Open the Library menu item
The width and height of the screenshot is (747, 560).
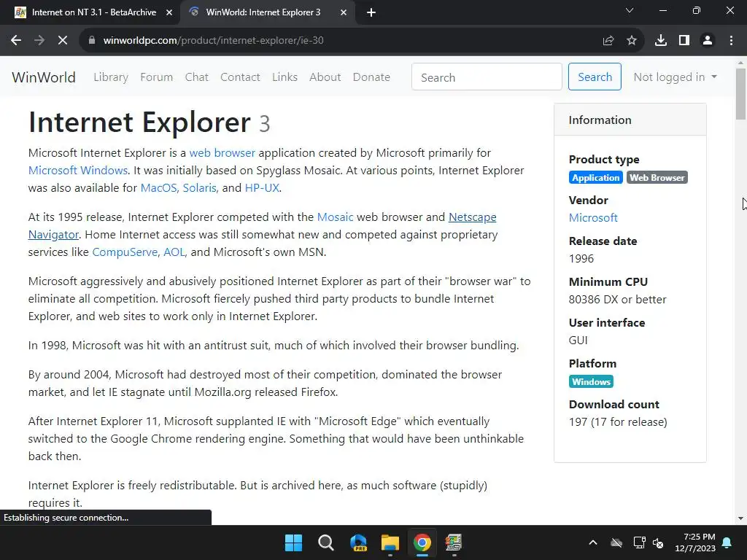point(111,77)
